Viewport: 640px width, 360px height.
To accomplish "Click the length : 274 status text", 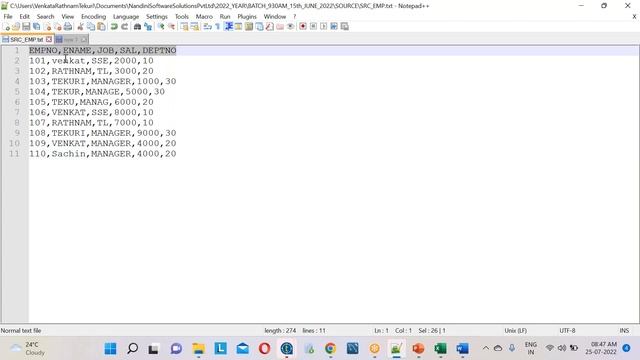I will pos(280,331).
